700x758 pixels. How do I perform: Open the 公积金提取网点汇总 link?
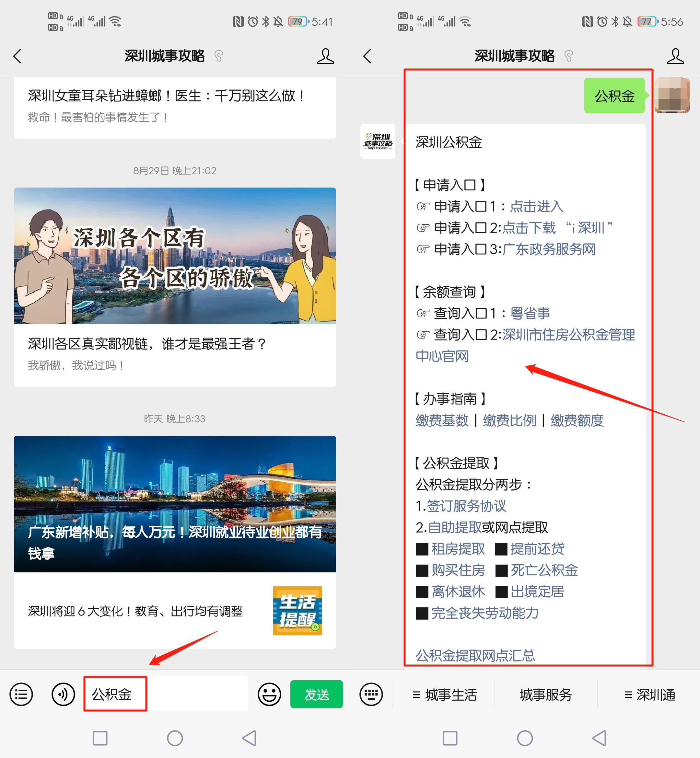pos(475,656)
